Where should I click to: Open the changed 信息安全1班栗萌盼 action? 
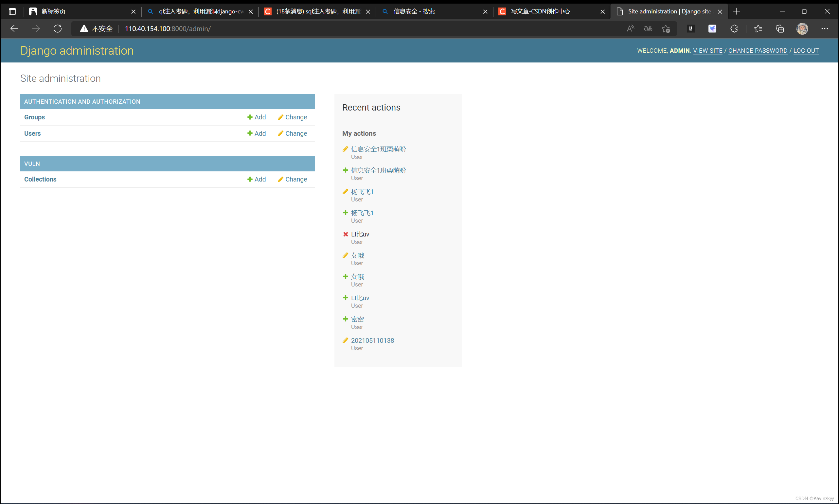[378, 149]
